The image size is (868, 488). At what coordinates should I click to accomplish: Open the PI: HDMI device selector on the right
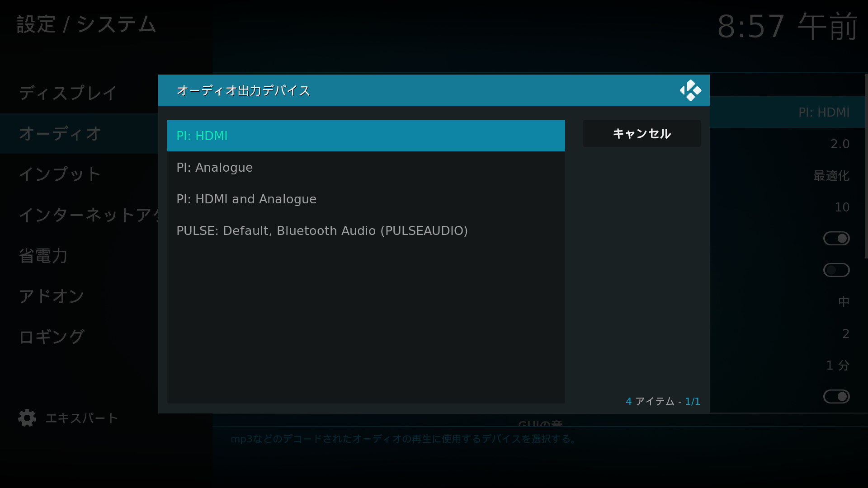tap(824, 112)
